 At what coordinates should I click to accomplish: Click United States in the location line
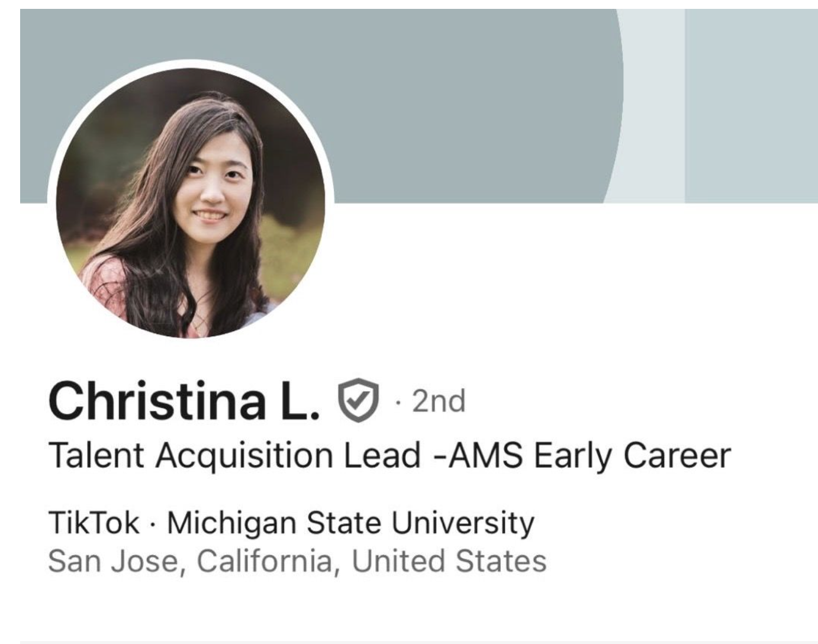pyautogui.click(x=449, y=561)
